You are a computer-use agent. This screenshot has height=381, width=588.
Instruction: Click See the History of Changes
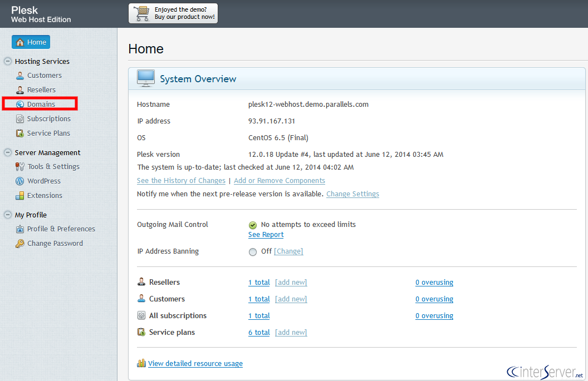click(x=181, y=180)
